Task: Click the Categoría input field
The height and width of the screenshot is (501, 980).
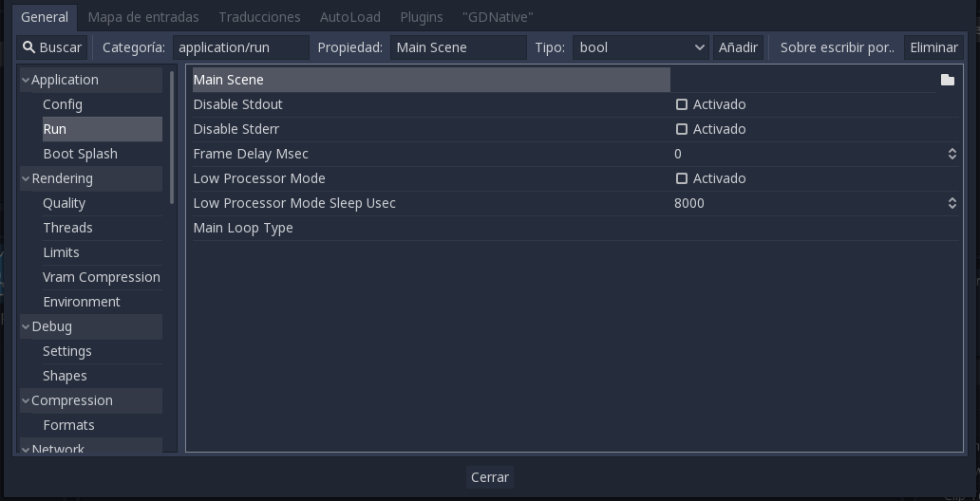Action: tap(241, 47)
